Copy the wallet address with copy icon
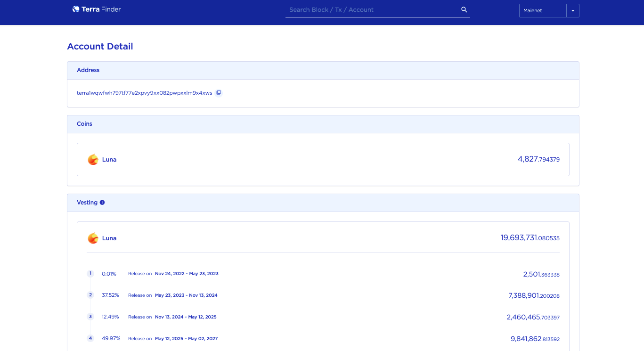644x351 pixels. pos(219,93)
